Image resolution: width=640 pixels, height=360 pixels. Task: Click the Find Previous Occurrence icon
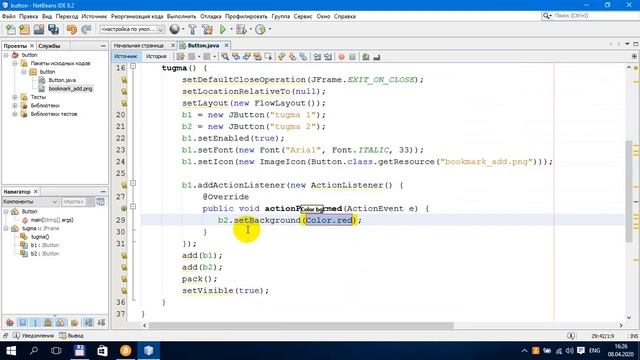[236, 57]
